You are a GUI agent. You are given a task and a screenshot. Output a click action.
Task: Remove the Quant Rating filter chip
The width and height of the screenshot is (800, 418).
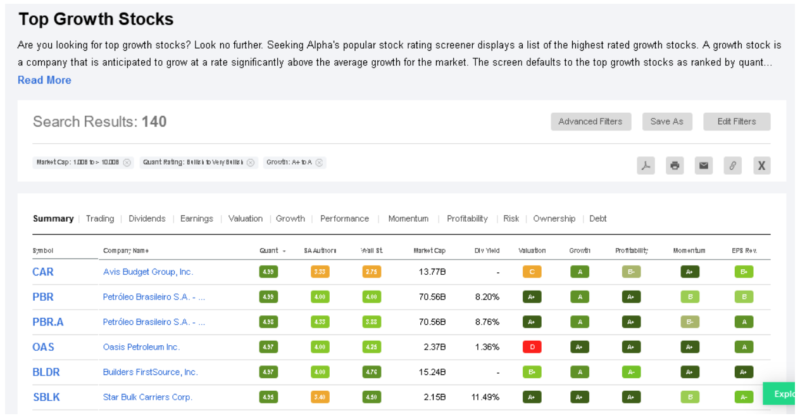click(251, 162)
